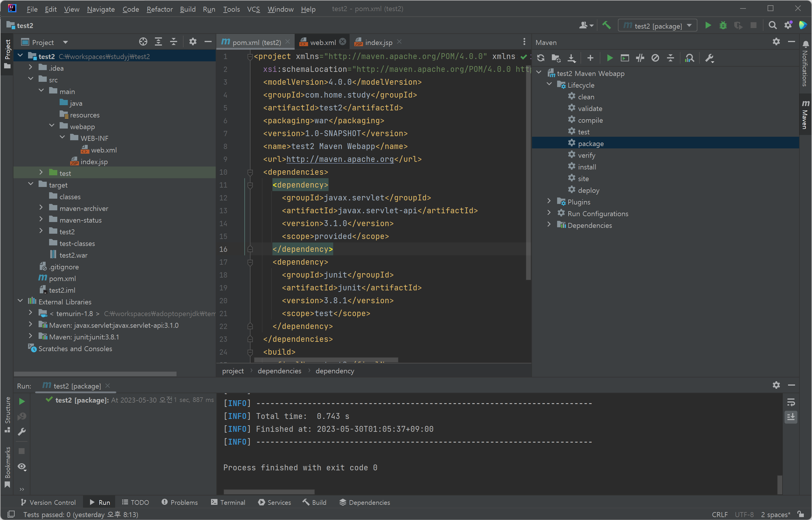Click the maven.apache.org URL link in editor
The width and height of the screenshot is (812, 520).
click(340, 159)
